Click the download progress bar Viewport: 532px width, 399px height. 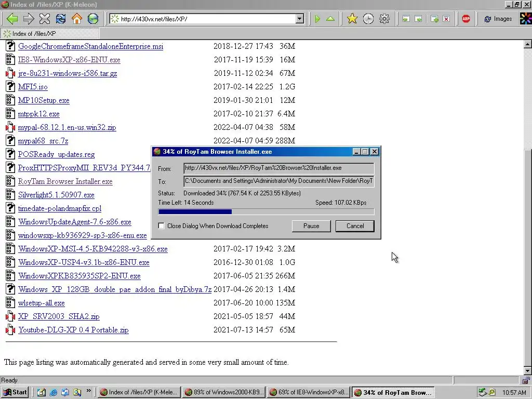coord(267,212)
